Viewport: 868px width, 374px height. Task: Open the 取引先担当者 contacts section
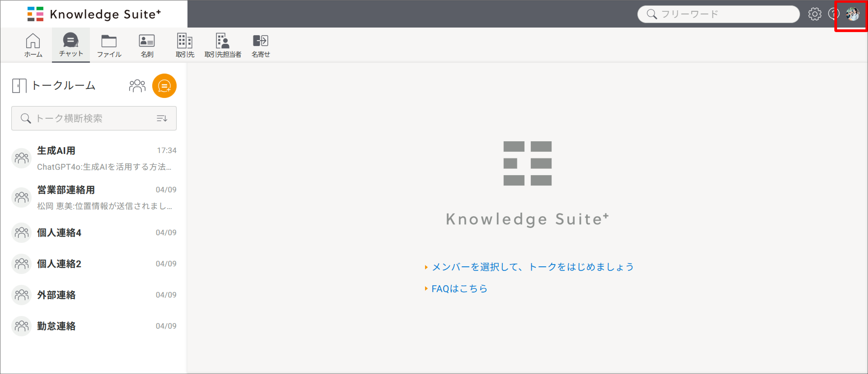point(223,45)
